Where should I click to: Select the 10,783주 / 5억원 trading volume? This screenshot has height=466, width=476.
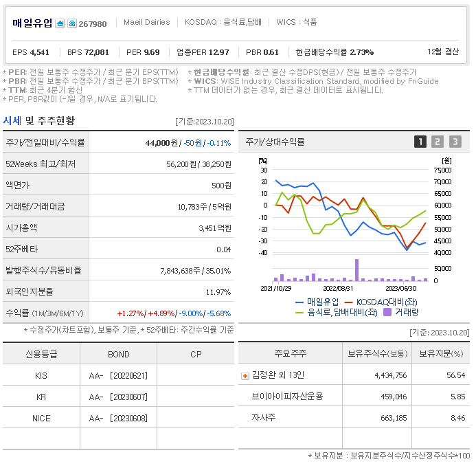(204, 207)
